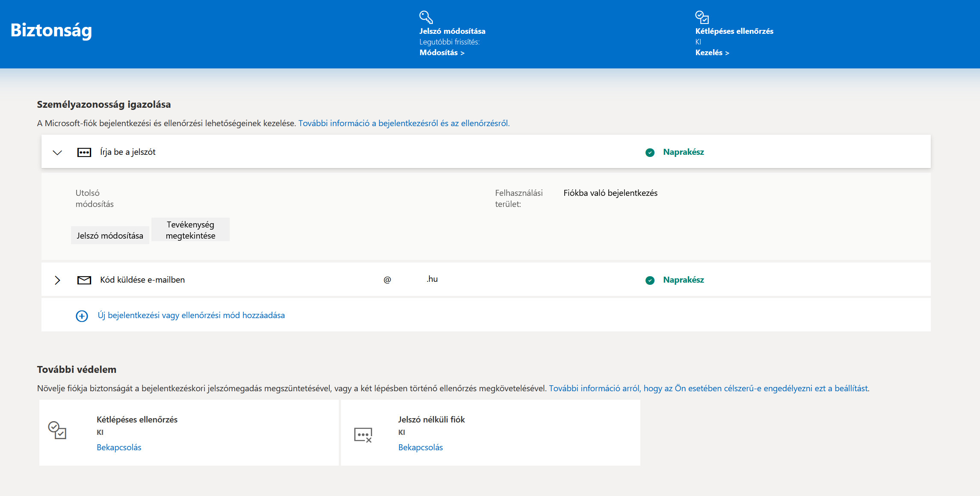
Task: Open the Módosítás link in the header
Action: point(442,53)
